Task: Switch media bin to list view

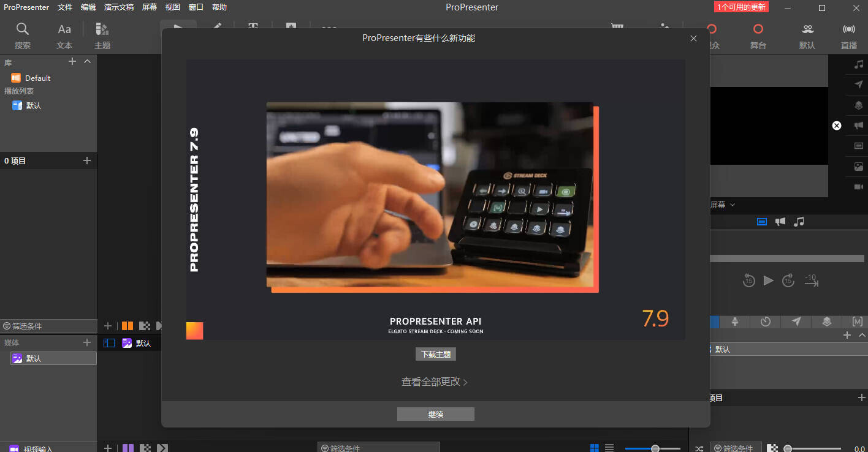Action: point(609,448)
